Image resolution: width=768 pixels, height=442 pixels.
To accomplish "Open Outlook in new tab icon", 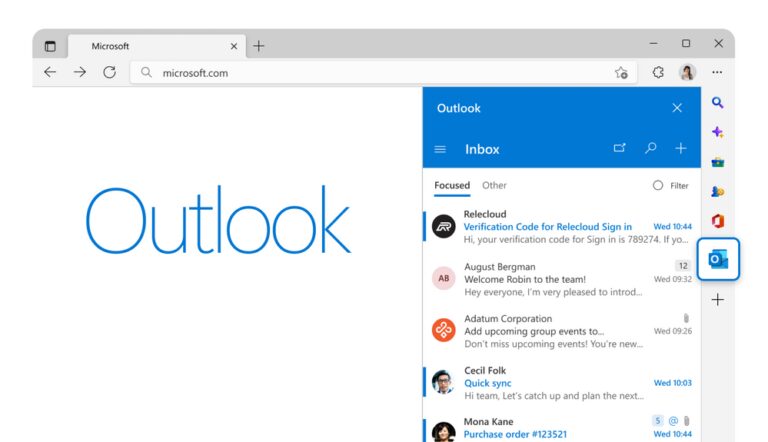I will [620, 148].
